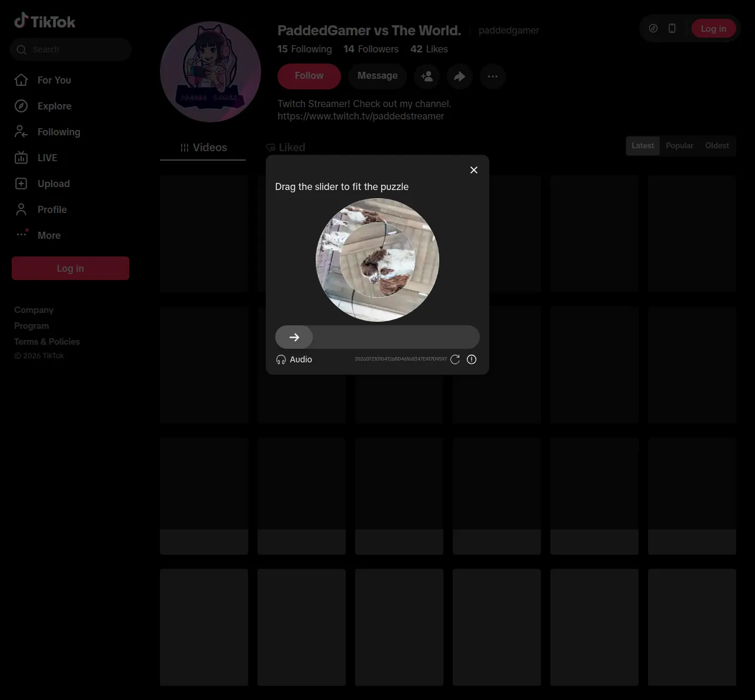
Task: Click the captcha puzzle image
Action: [x=377, y=260]
